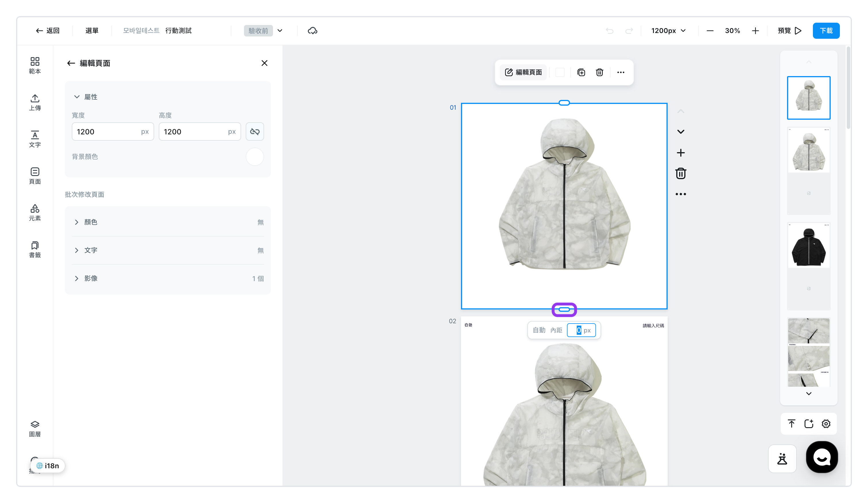Zoom out with the minus icon
868x503 pixels.
[710, 31]
